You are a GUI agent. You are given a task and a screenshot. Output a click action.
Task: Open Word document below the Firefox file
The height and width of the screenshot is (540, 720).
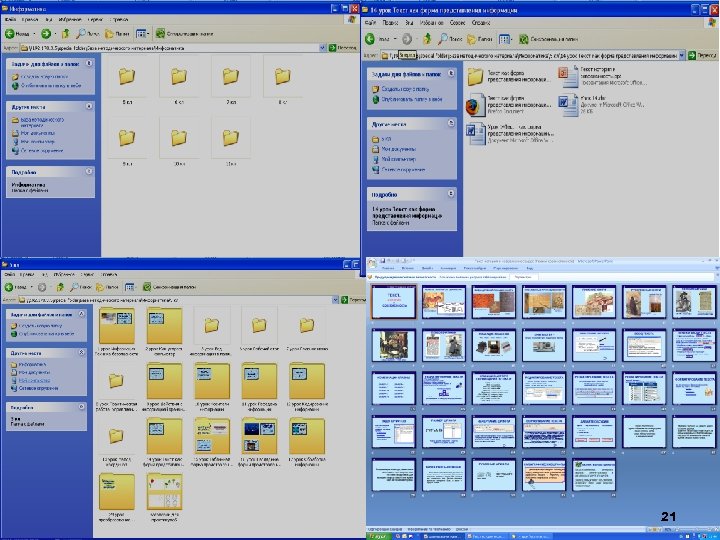[x=475, y=133]
